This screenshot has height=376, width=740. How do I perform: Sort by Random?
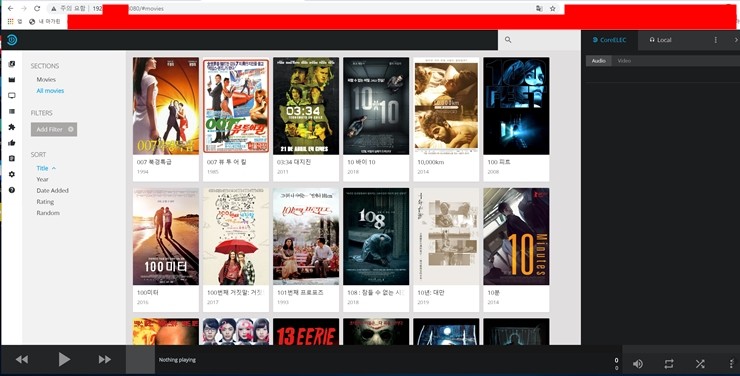(48, 213)
